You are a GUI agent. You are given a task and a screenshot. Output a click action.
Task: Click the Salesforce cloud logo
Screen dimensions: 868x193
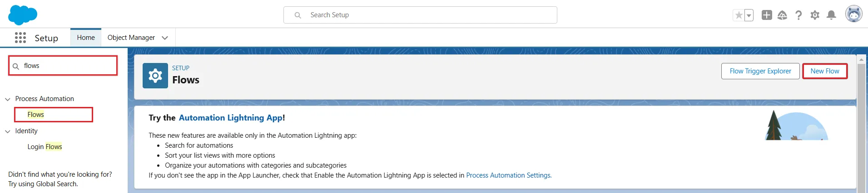click(22, 15)
